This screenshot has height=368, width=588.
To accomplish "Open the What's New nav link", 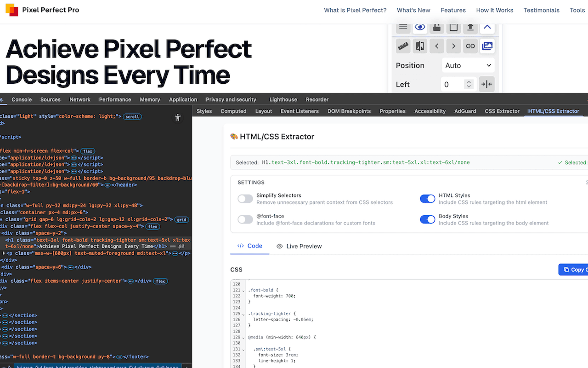I will [x=413, y=10].
